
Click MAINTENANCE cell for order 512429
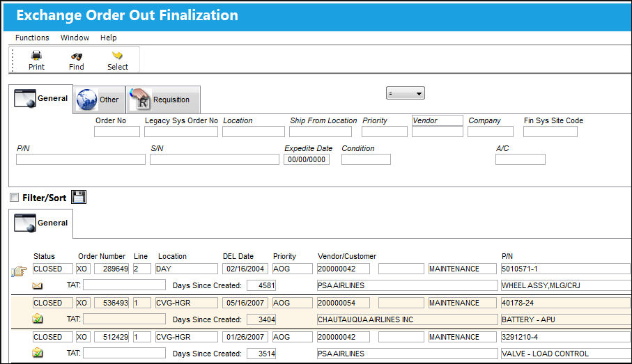(462, 337)
